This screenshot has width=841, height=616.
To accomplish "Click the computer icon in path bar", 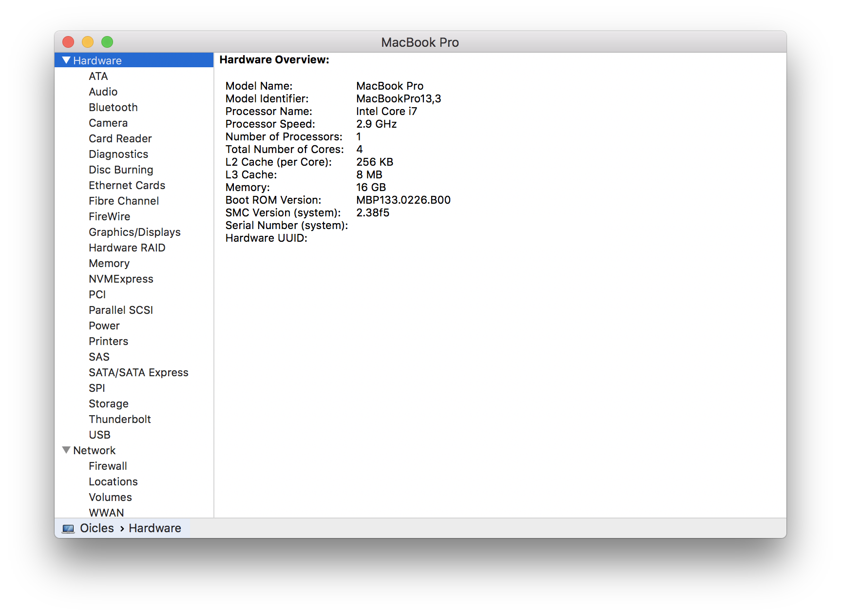I will click(69, 529).
